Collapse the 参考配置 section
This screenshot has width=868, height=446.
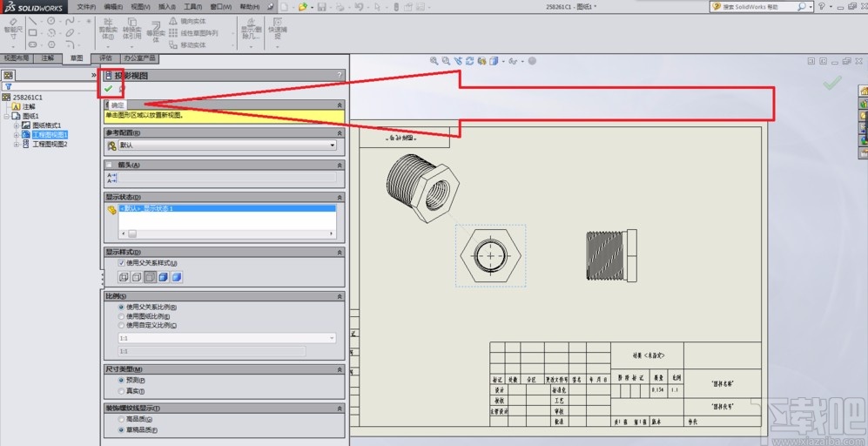pos(340,133)
